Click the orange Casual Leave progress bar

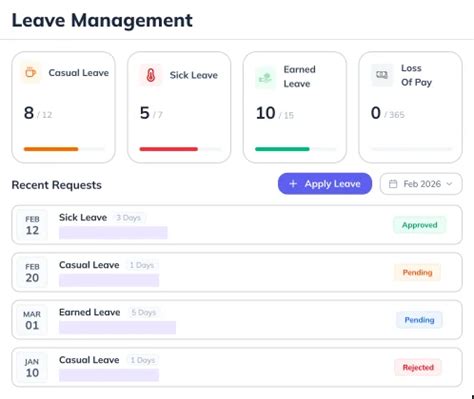tap(64, 149)
